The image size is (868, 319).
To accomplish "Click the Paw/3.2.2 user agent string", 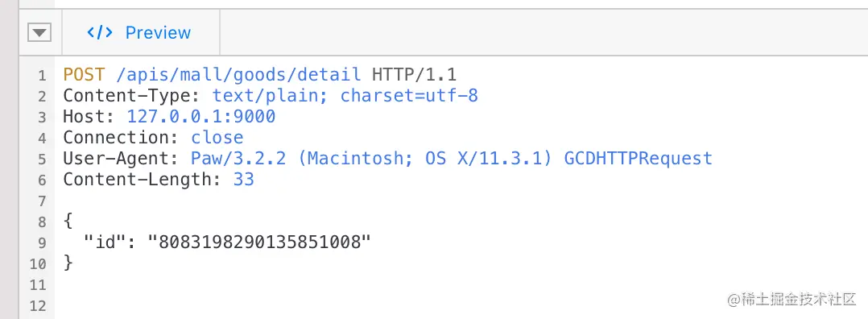I will [238, 159].
